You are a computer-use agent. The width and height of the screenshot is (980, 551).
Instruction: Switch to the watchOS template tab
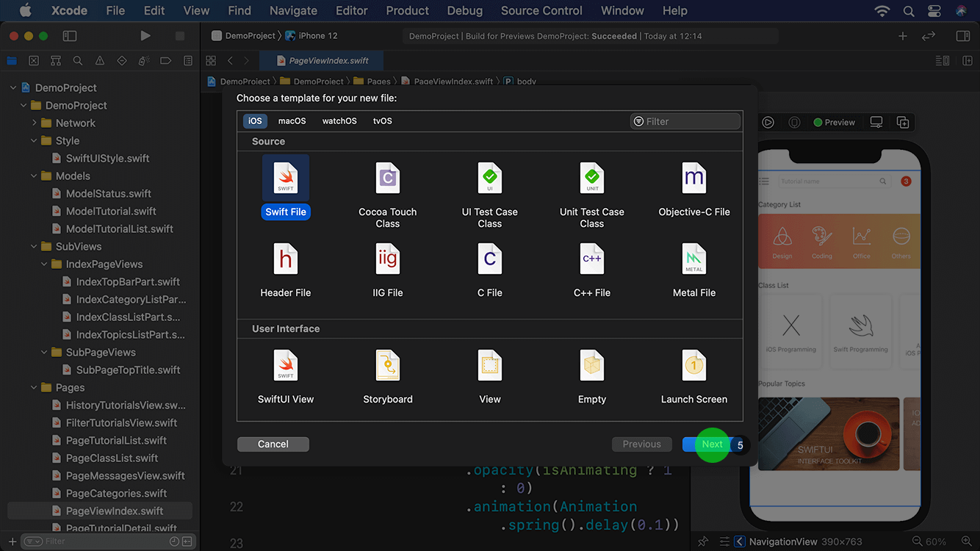(x=339, y=121)
